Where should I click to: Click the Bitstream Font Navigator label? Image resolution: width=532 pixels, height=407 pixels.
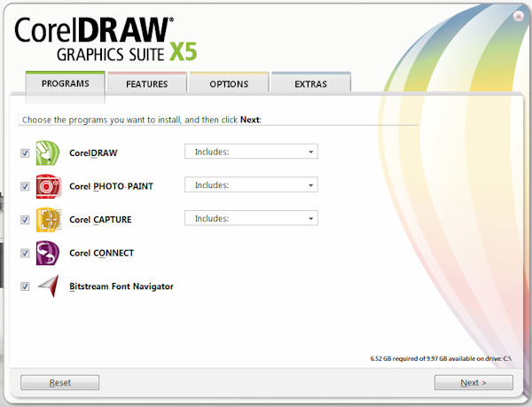tap(121, 286)
